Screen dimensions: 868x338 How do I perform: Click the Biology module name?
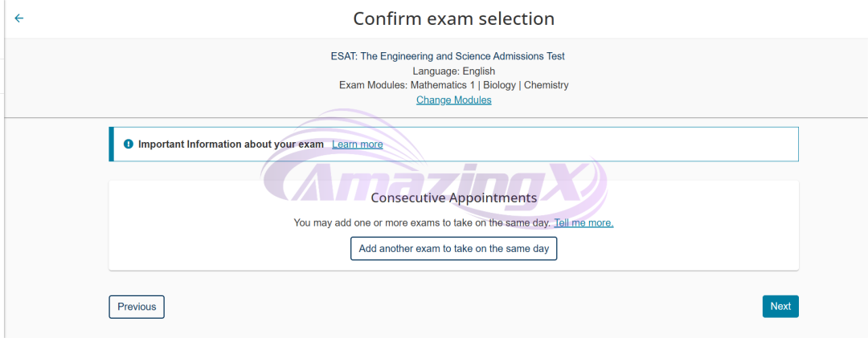tap(499, 85)
